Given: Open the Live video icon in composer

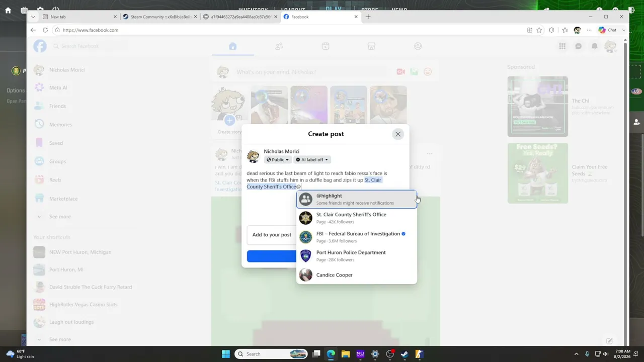Looking at the screenshot, I should click(x=400, y=72).
